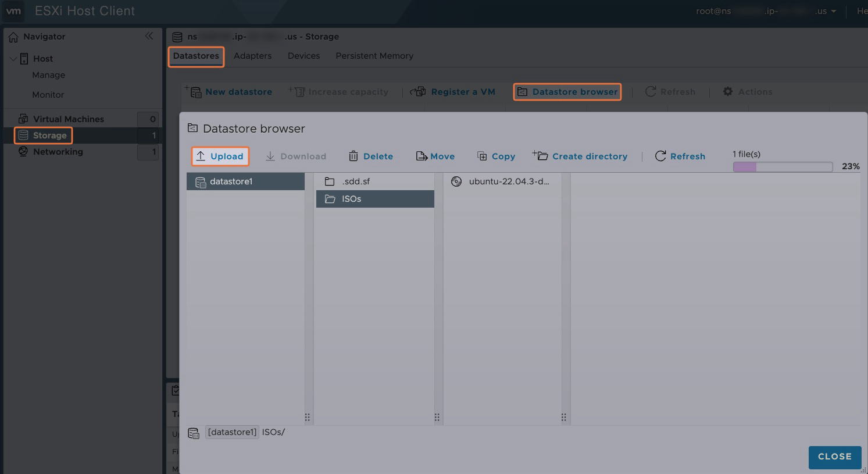
Task: Click the grip handle beside the ISOs folder column
Action: (437, 418)
